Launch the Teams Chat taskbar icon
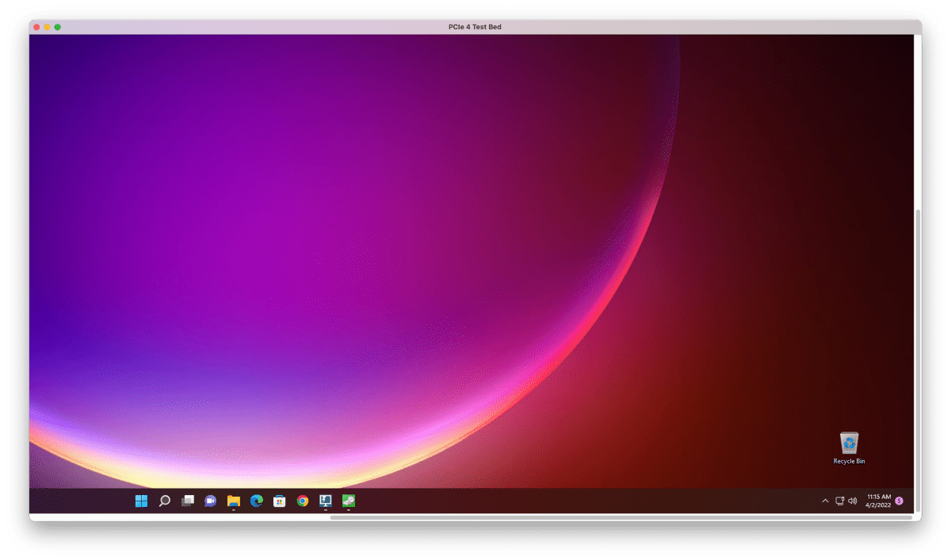This screenshot has width=951, height=560. (x=210, y=501)
